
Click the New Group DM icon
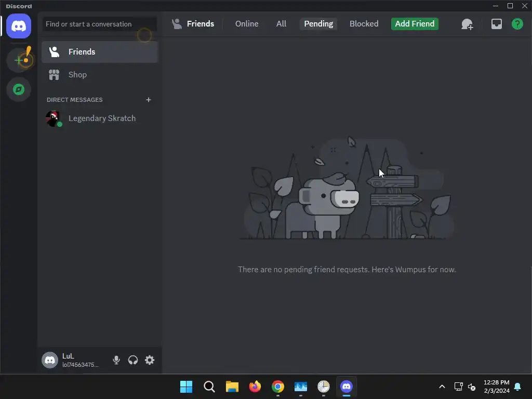point(467,24)
